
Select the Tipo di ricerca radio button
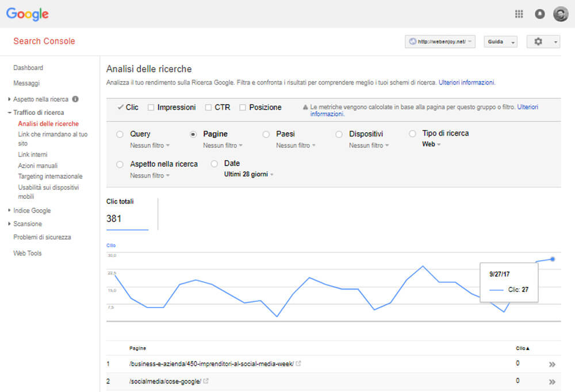tap(412, 133)
